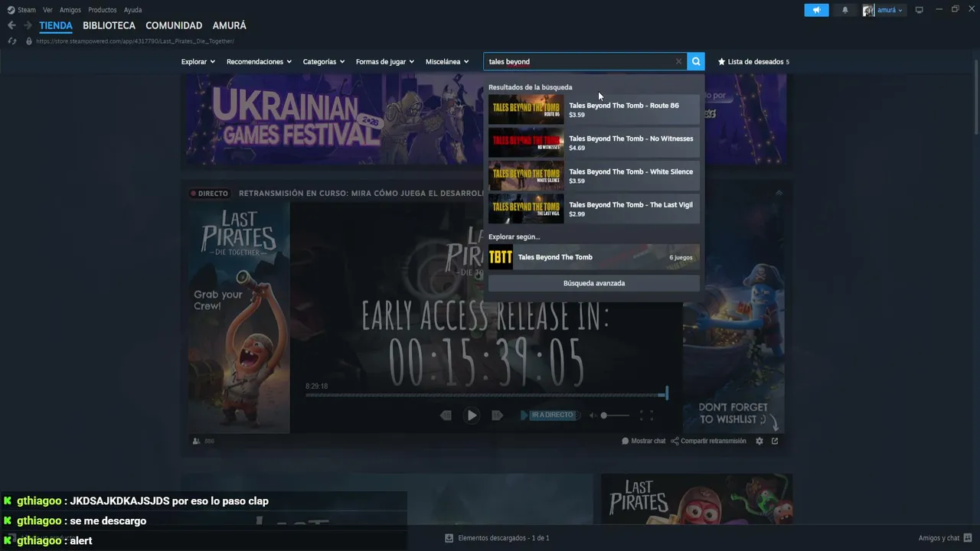Click the Last Pirates thumbnail at the bottom
Screen dimensions: 980x551
click(x=697, y=499)
